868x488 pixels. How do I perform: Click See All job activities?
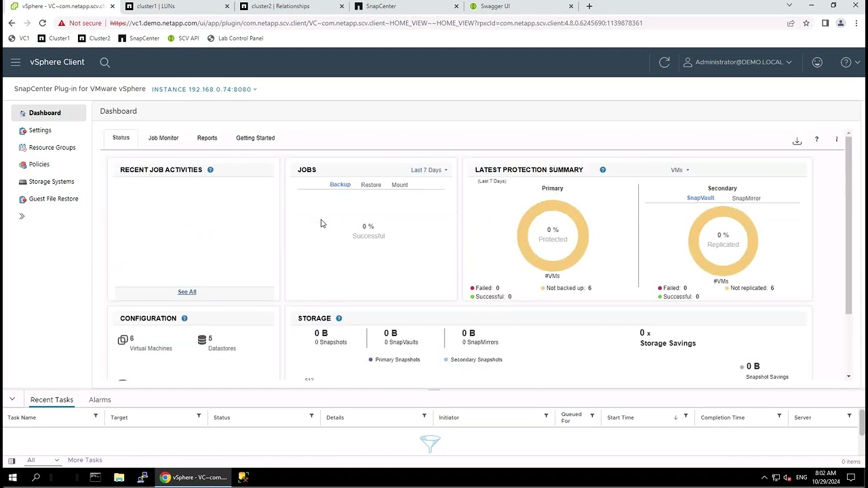(187, 291)
